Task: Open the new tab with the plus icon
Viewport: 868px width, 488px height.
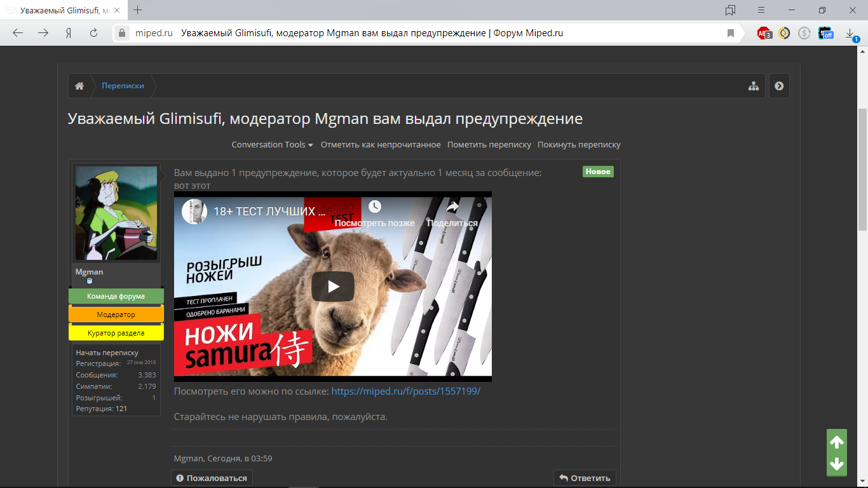Action: click(137, 10)
